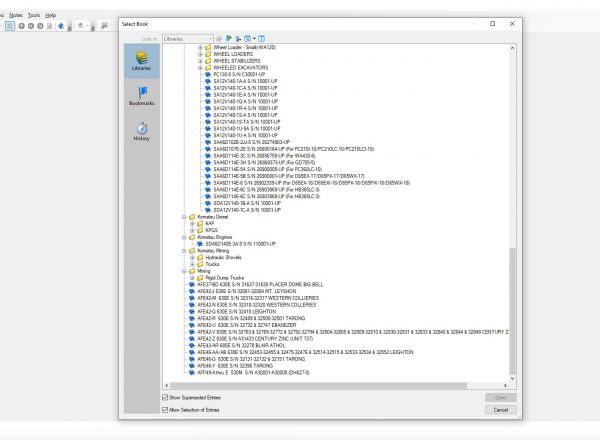Collapse the Komatsu Mining node
The height and width of the screenshot is (440, 600).
(x=184, y=251)
